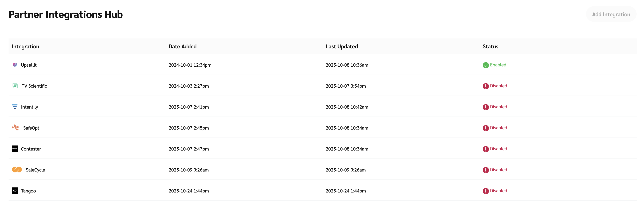Open the Upsellit integration name

coord(29,65)
